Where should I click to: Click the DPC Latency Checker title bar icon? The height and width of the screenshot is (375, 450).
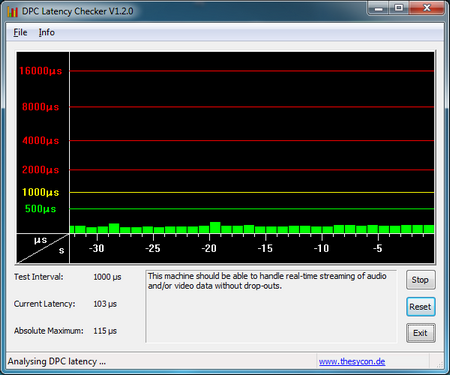click(x=12, y=12)
